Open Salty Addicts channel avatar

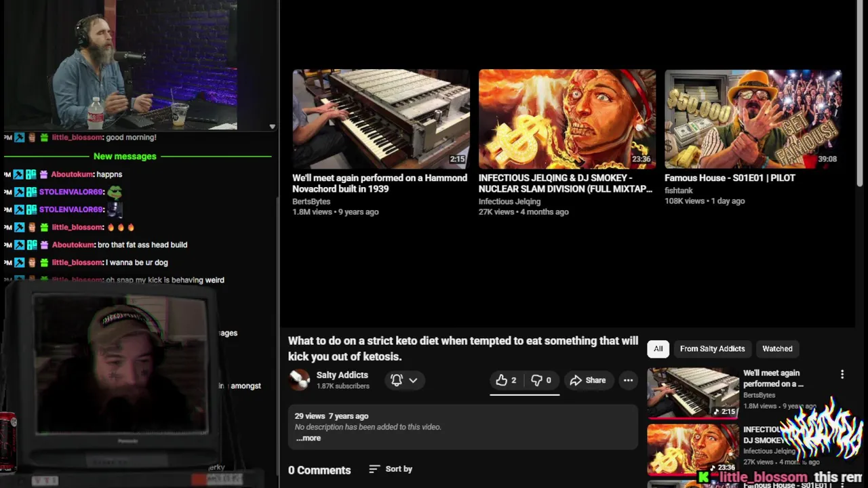click(x=300, y=380)
